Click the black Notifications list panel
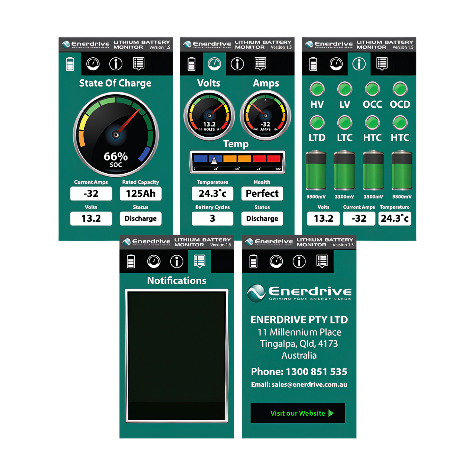 177,356
